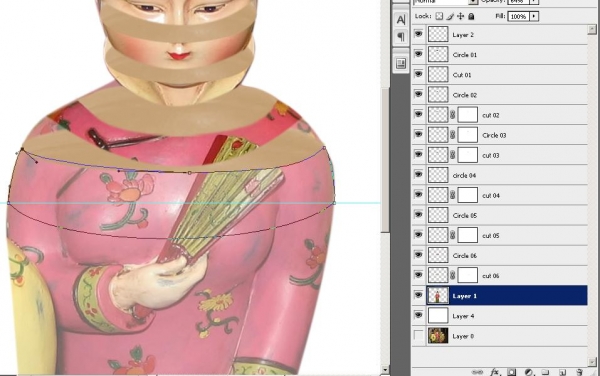This screenshot has width=600, height=376.
Task: Show the hidden Layer 0
Action: 419,335
